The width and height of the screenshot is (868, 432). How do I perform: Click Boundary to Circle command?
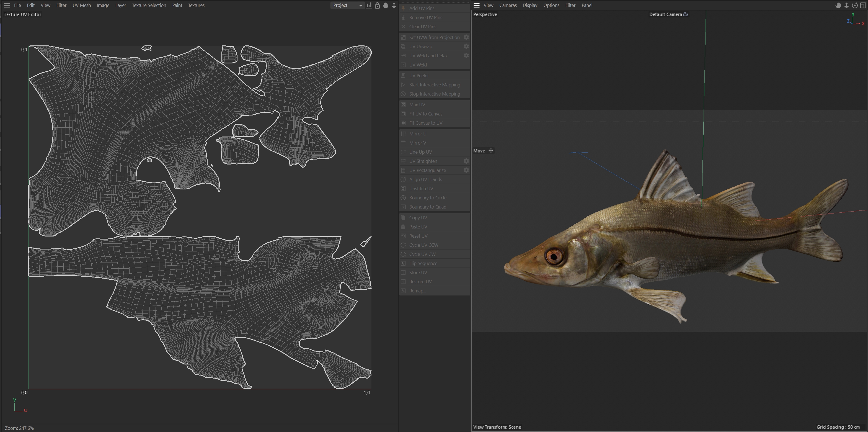coord(428,198)
